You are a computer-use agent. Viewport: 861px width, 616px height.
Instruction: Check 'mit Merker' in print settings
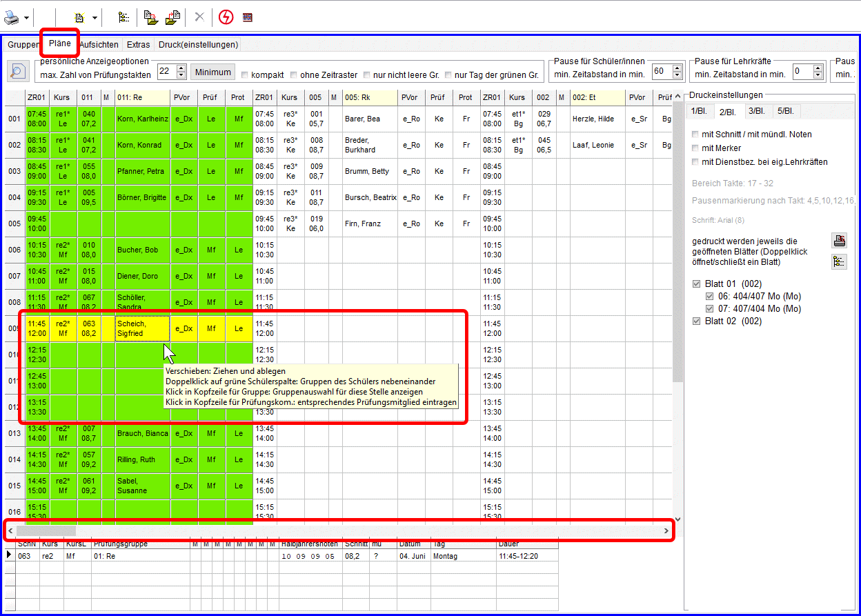[695, 148]
